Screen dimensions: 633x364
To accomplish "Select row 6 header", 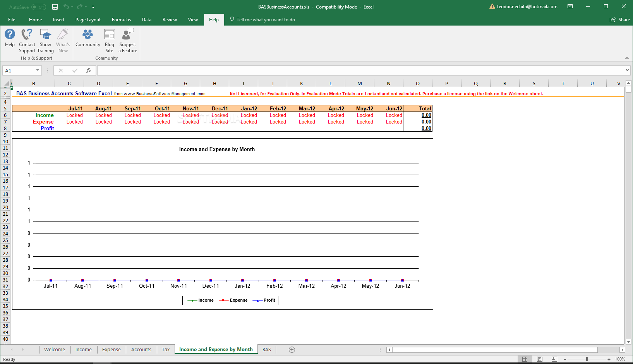I will (5, 115).
